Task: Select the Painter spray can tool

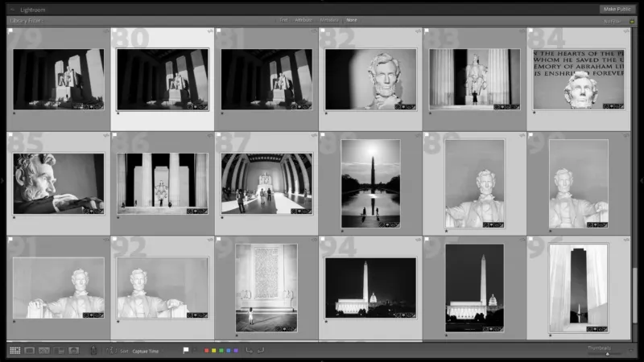Action: [x=93, y=350]
